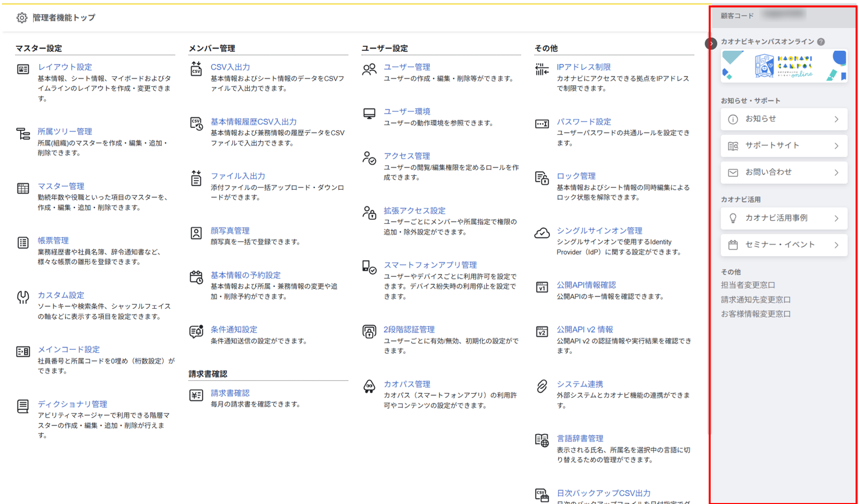Open the お問い合わせ sidebar item

point(783,172)
